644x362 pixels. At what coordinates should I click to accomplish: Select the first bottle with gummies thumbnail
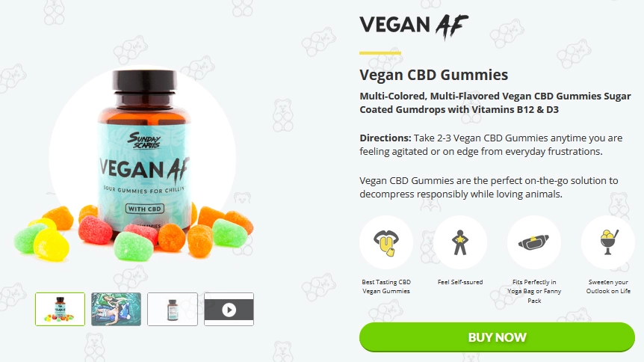point(60,310)
